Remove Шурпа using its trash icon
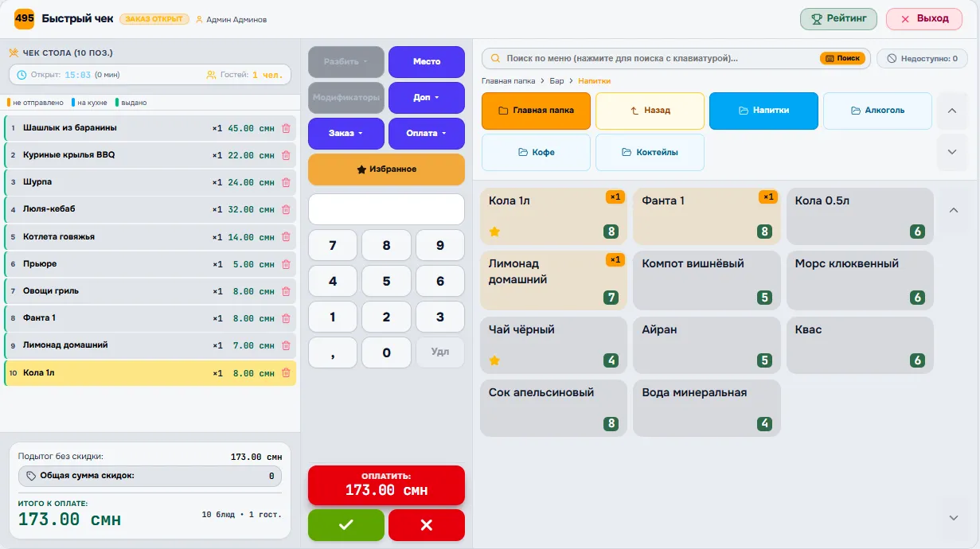This screenshot has width=980, height=549. (x=286, y=182)
